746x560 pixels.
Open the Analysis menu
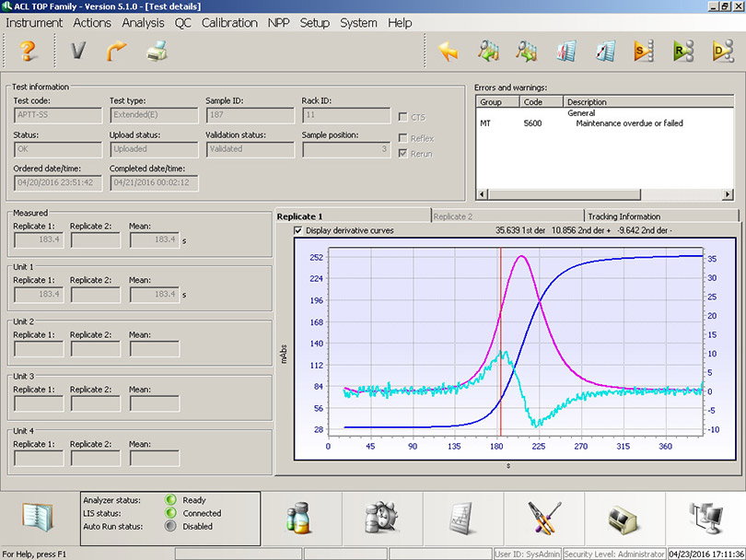pyautogui.click(x=143, y=23)
